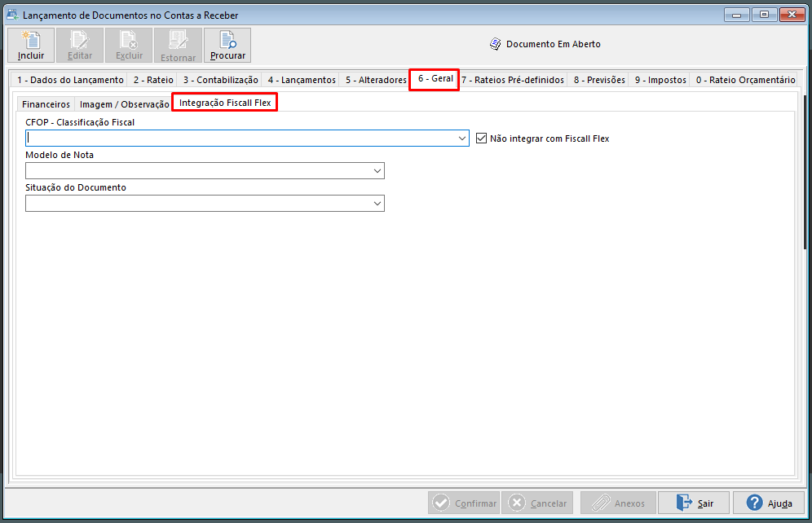Viewport: 812px width, 523px height.
Task: Open the 4 - Lançamentos tab
Action: [x=302, y=80]
